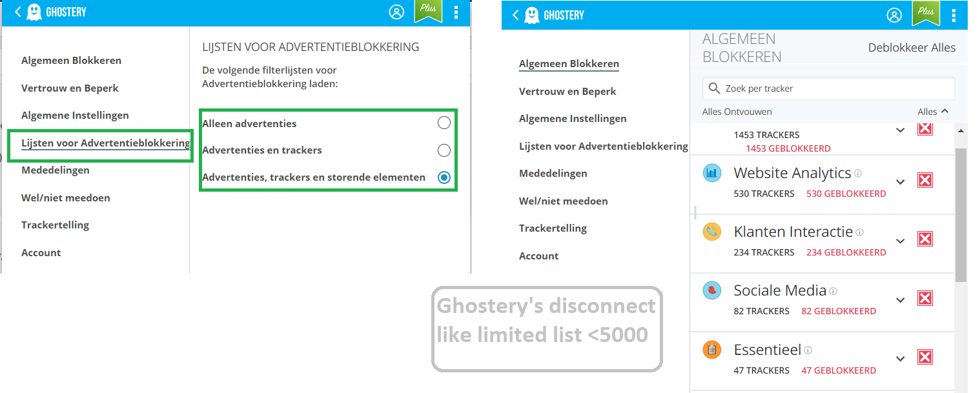This screenshot has width=980, height=393.
Task: Open the Alles filter dropdown
Action: (x=933, y=112)
